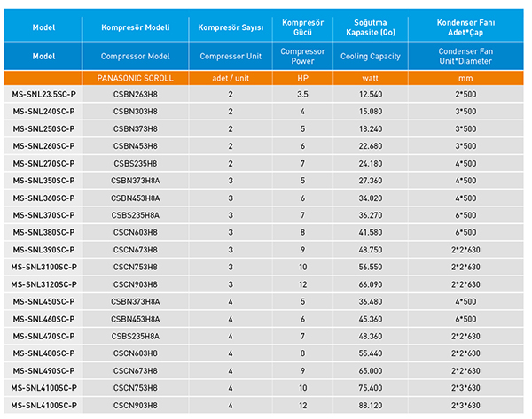The height and width of the screenshot is (419, 532).
Task: Click the 88.120 cooling capacity value
Action: click(x=370, y=406)
